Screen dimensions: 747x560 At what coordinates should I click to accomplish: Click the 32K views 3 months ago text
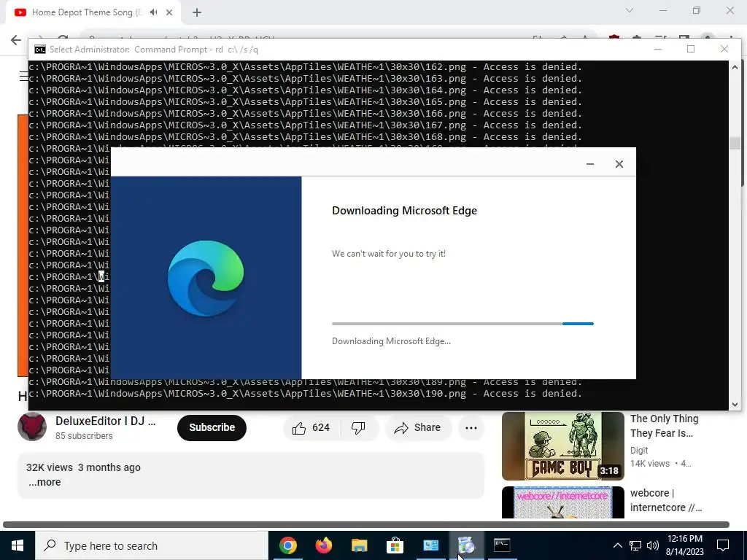point(83,467)
